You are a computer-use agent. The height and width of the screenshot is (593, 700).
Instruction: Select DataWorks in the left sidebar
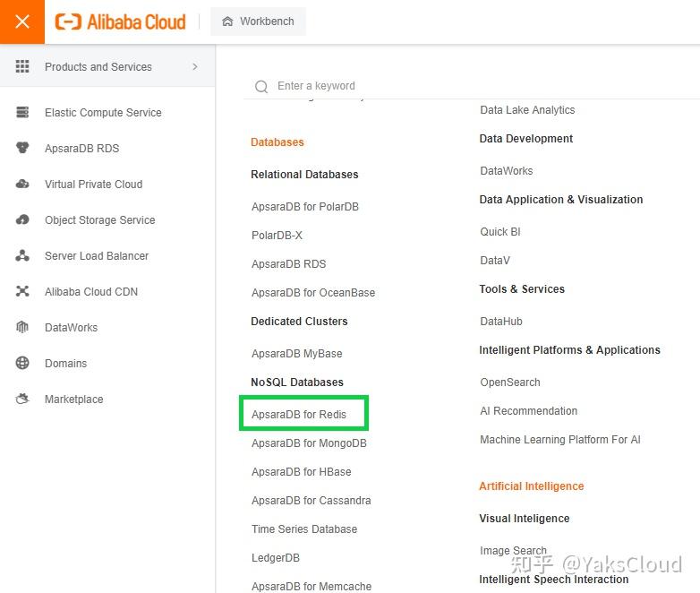(x=71, y=328)
